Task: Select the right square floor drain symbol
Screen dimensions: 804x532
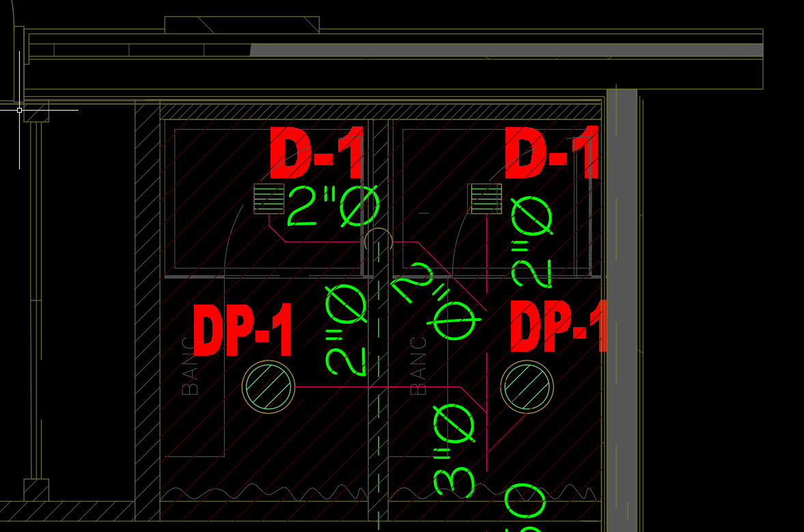Action: [484, 198]
